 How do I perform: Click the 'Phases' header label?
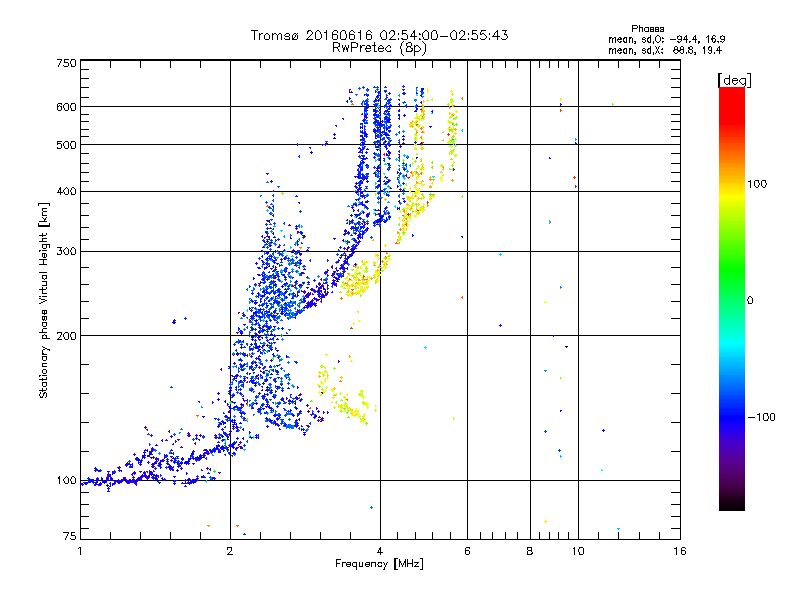pos(647,29)
